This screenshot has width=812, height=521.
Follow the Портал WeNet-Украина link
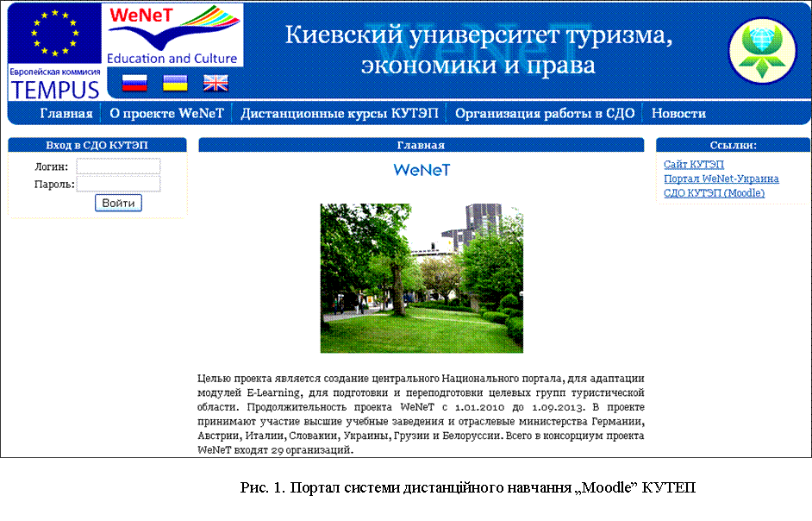point(721,179)
